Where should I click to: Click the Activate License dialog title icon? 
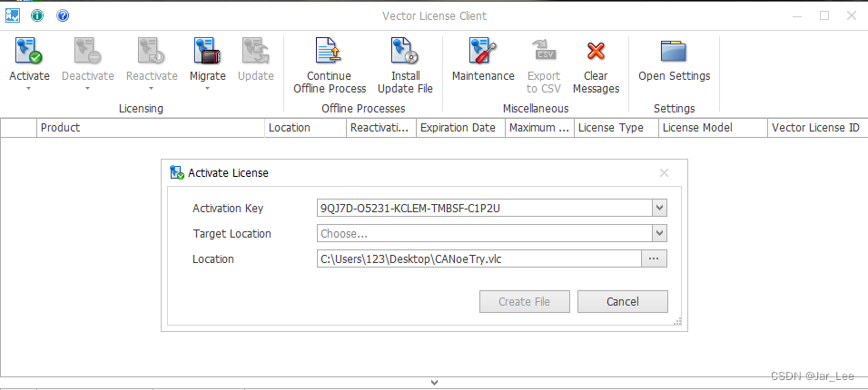click(x=177, y=172)
